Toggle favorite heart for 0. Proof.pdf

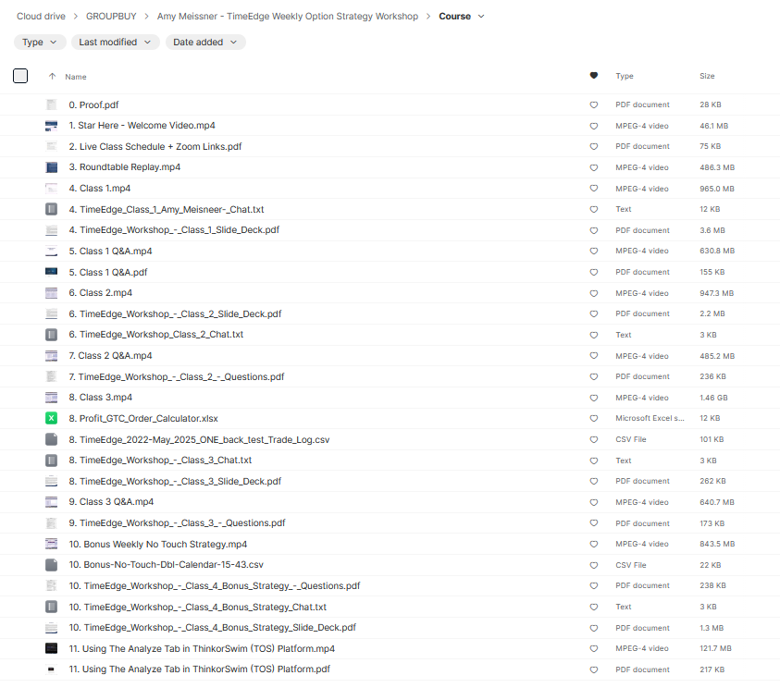[x=593, y=105]
